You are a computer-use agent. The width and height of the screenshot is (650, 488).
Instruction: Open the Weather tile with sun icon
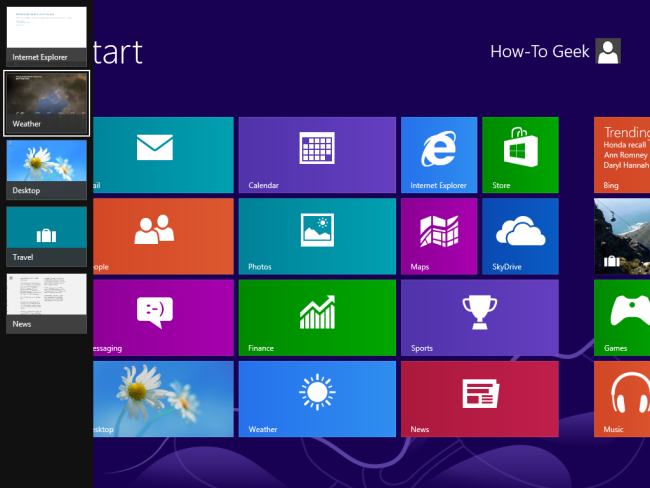pos(317,399)
